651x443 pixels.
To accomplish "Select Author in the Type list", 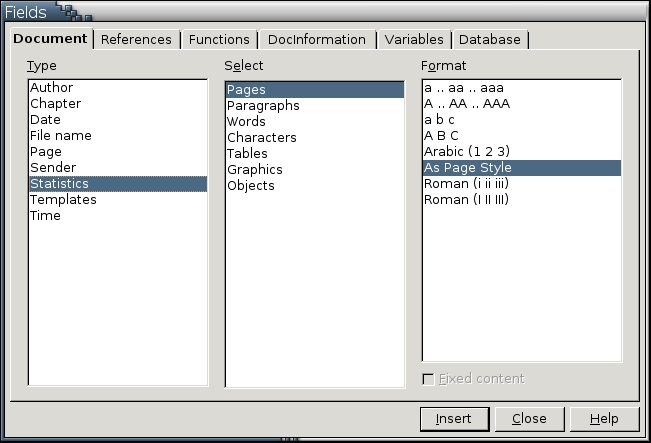I will click(52, 88).
